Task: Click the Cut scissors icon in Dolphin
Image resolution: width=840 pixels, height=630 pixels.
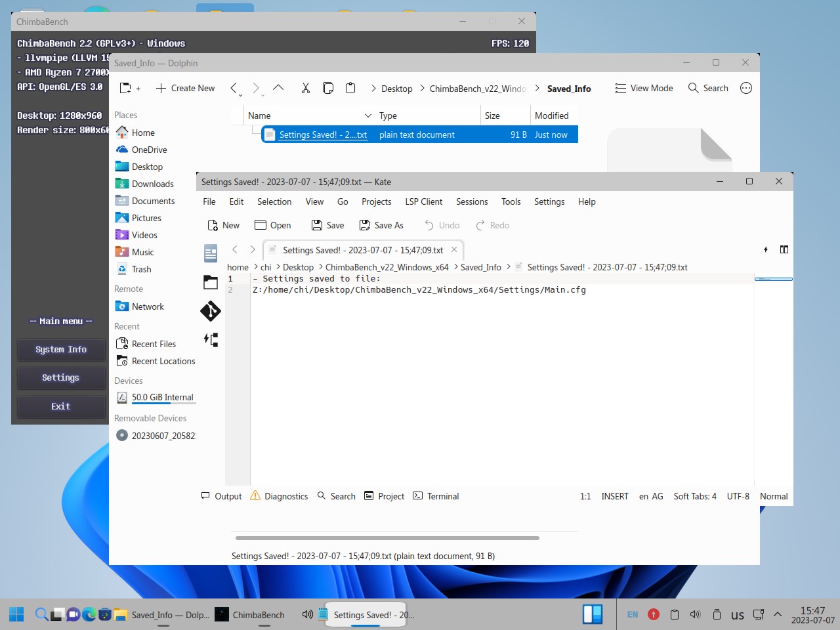Action: (305, 88)
